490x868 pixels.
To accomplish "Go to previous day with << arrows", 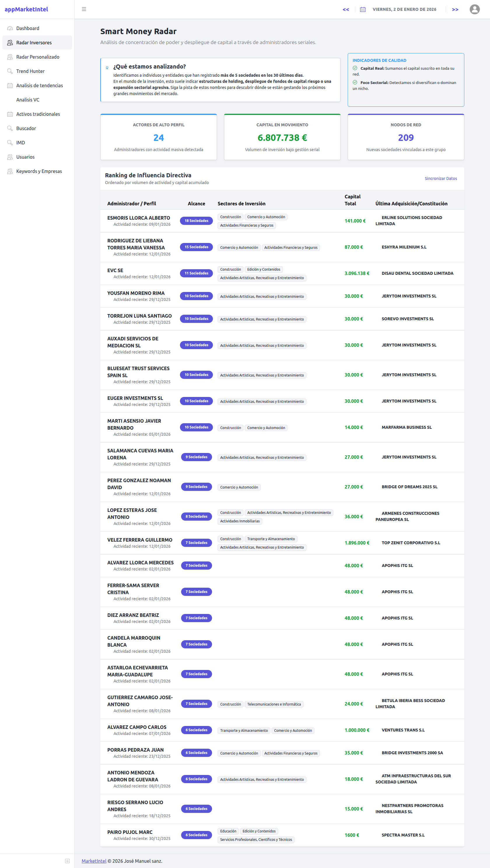I will pos(346,9).
